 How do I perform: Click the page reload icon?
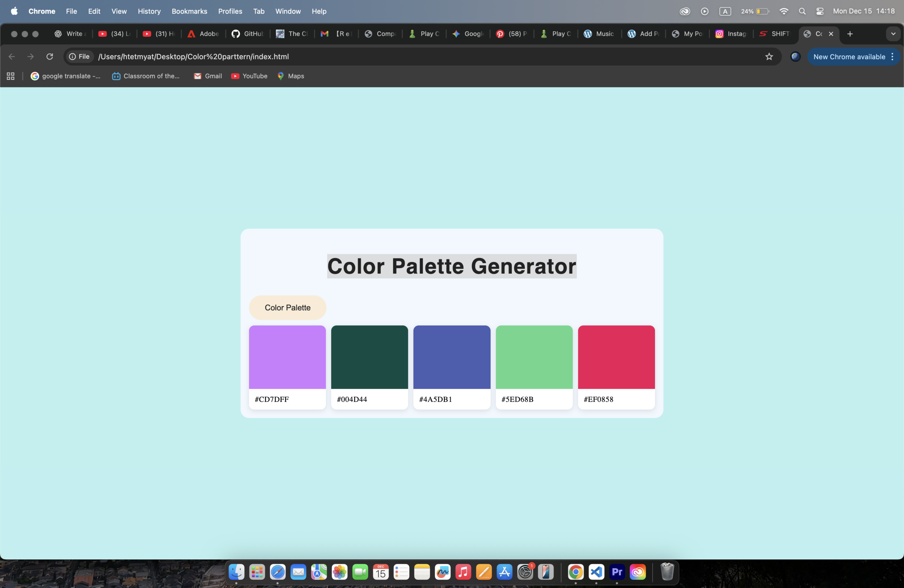[x=49, y=57]
